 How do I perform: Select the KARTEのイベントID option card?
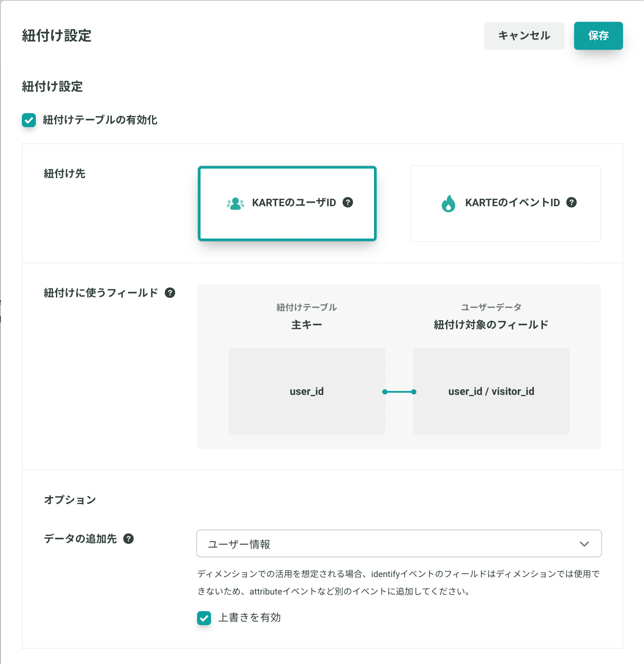click(x=506, y=204)
